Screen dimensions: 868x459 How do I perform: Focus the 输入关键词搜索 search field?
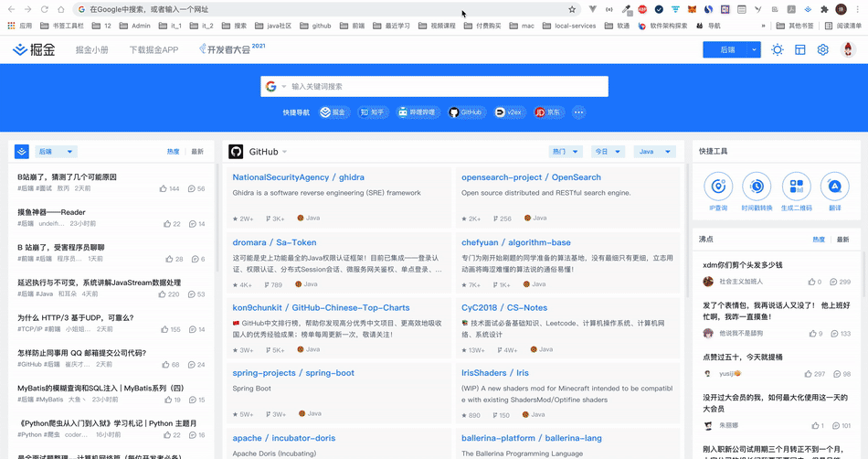pos(435,86)
